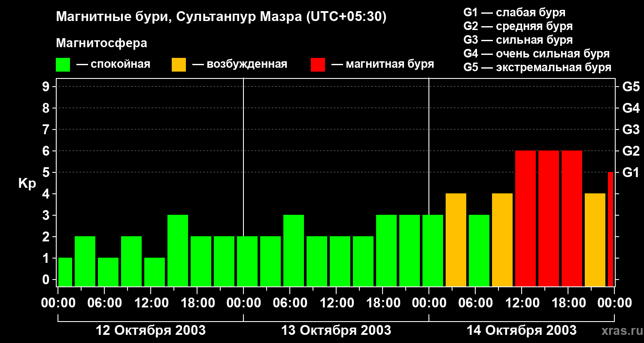This screenshot has height=343, width=644.
Task: Click legend line 'G1 — слабая буря'
Action: tap(514, 12)
